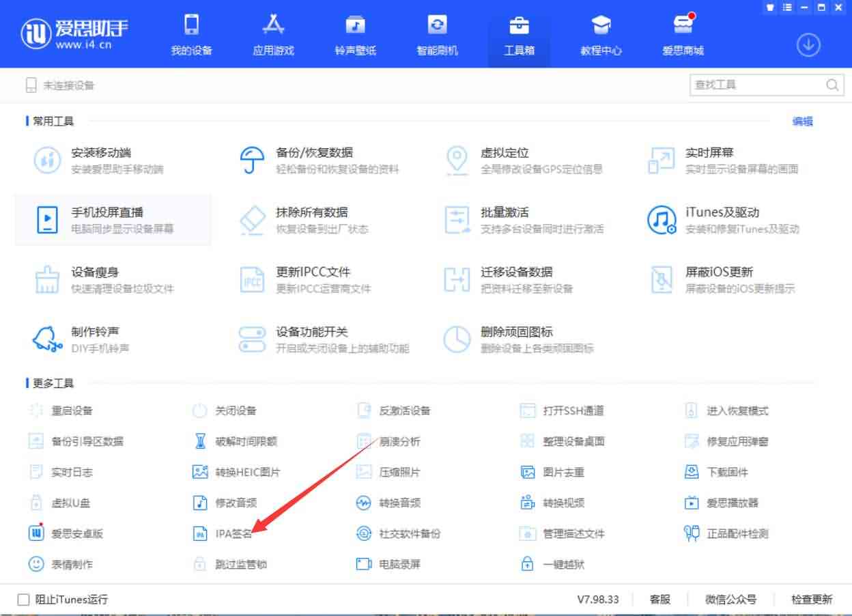Screen dimensions: 852x616
Task: Open 批量激活 icon
Action: (x=457, y=220)
